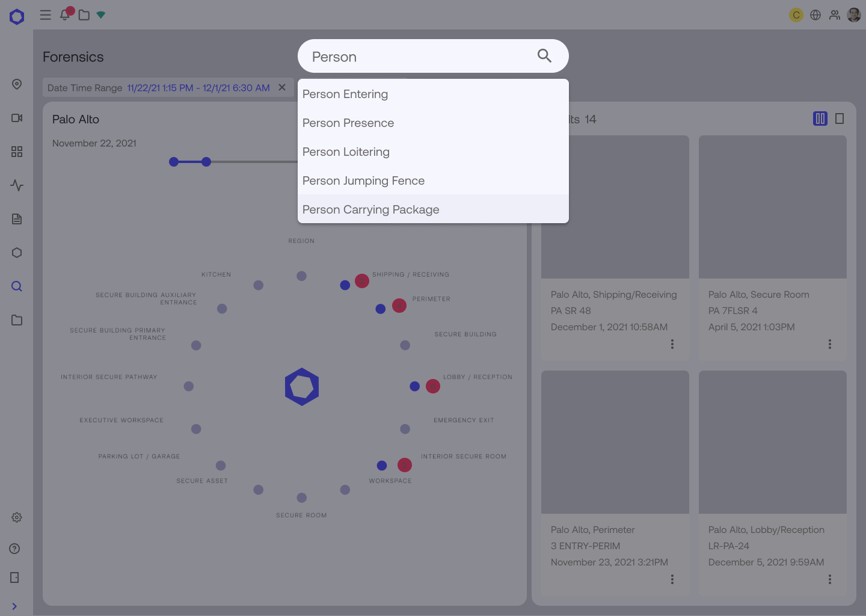
Task: Click the right handle of timeline slider
Action: (x=206, y=162)
